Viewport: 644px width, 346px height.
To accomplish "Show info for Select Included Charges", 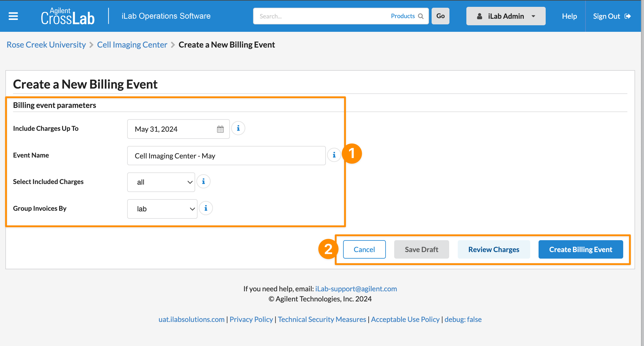I will [x=203, y=182].
